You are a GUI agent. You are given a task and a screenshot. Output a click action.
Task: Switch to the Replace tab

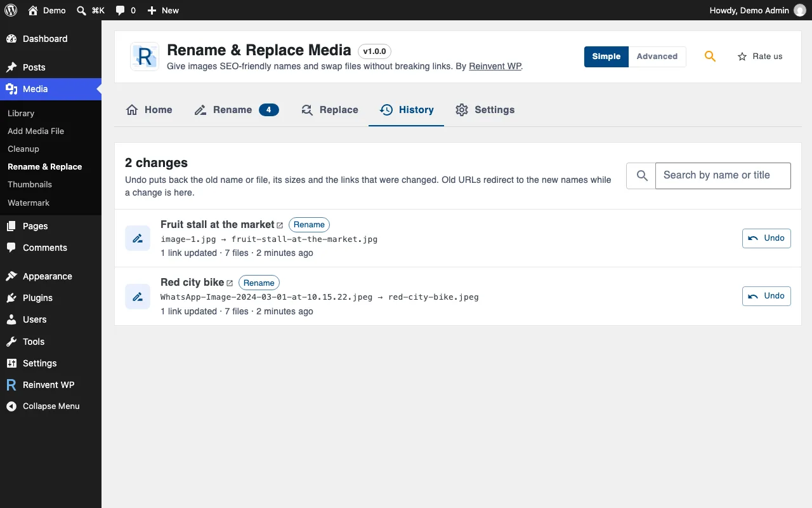pos(329,110)
